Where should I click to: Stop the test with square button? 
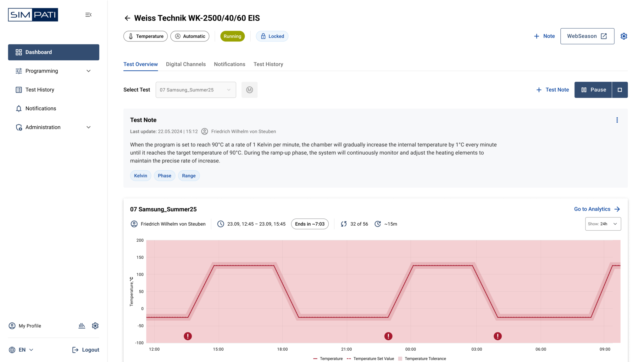coord(620,90)
